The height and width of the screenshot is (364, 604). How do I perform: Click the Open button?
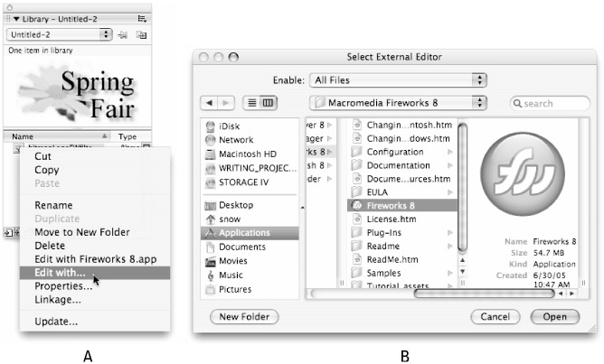click(x=554, y=317)
